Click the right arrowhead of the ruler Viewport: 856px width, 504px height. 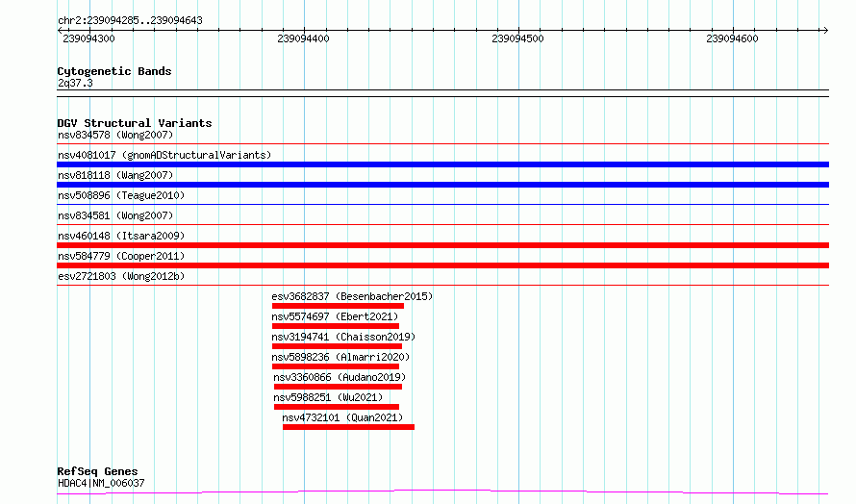[x=825, y=31]
